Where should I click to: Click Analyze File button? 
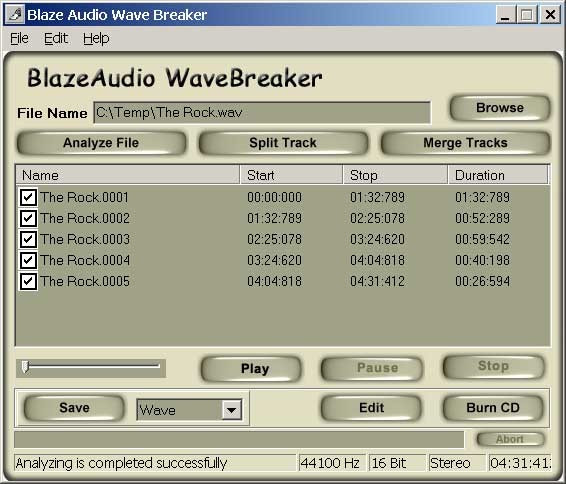coord(101,143)
